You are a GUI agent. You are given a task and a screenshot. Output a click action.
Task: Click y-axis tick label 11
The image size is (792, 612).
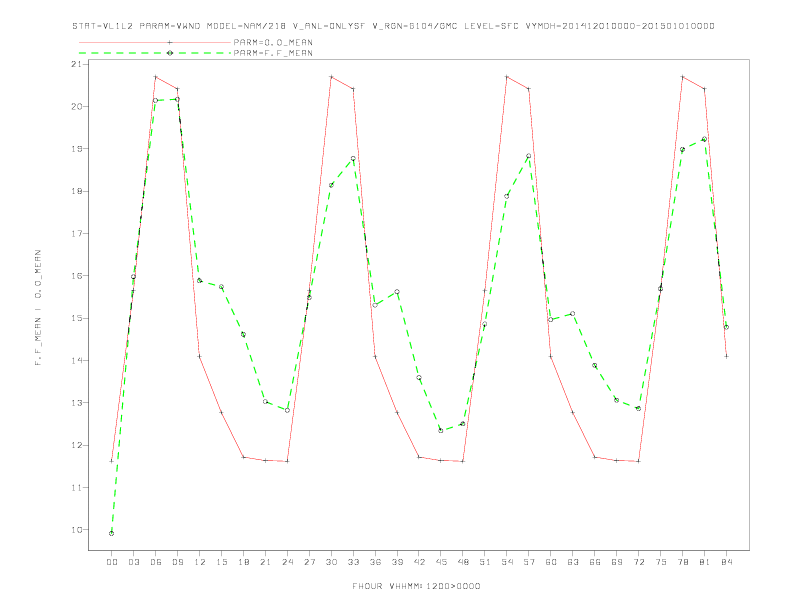point(77,488)
